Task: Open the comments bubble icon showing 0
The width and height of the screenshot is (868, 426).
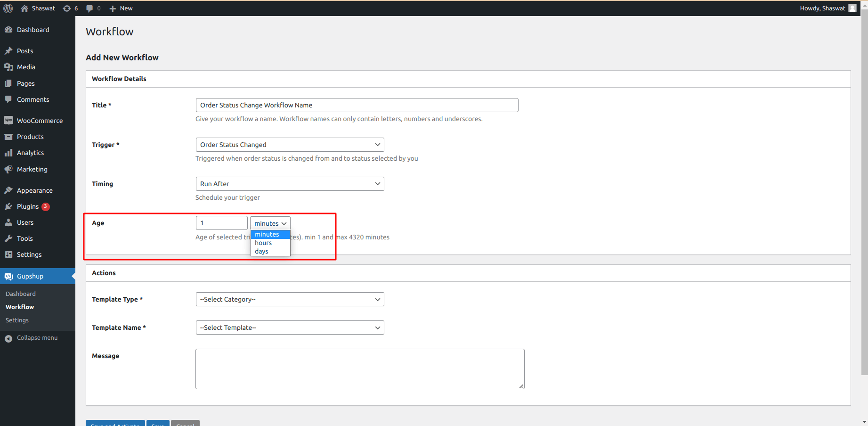Action: coord(89,8)
